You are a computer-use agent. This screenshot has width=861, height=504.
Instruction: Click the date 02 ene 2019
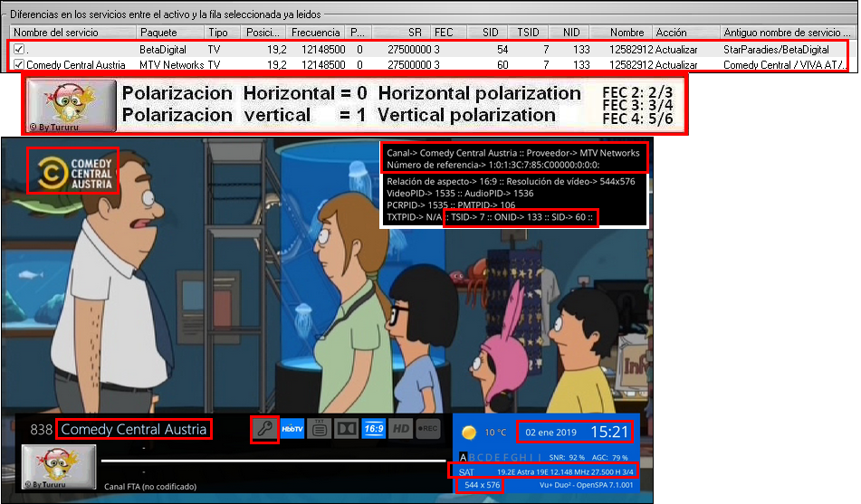coord(550,433)
